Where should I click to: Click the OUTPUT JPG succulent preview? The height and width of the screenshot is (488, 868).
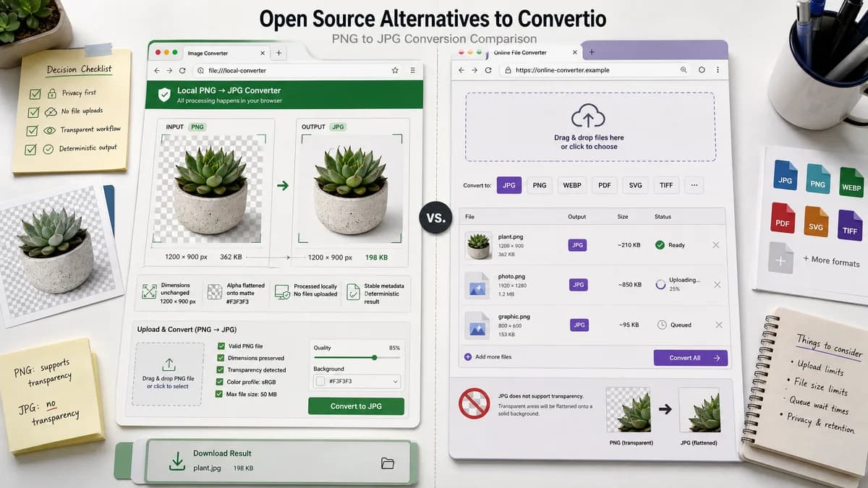(x=349, y=189)
